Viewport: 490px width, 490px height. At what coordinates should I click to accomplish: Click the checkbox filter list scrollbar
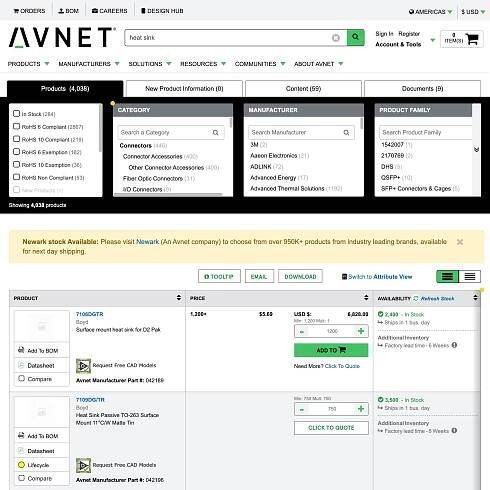(100, 128)
